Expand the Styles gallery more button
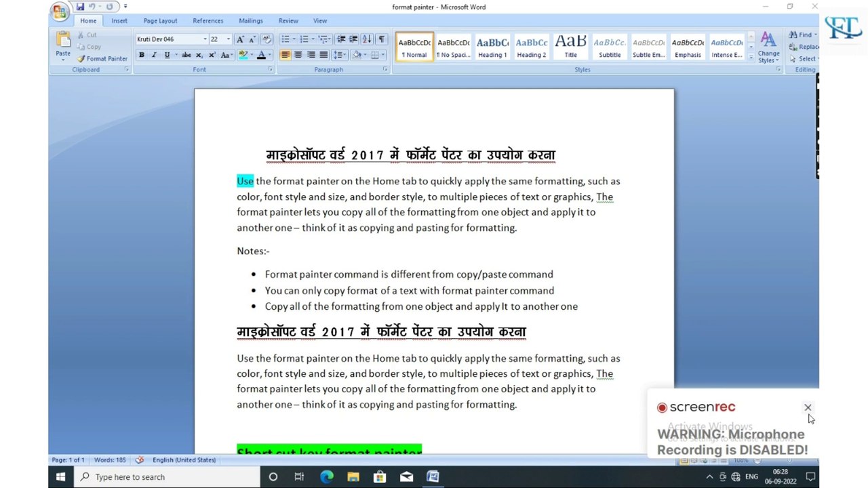The image size is (868, 488). [x=751, y=58]
